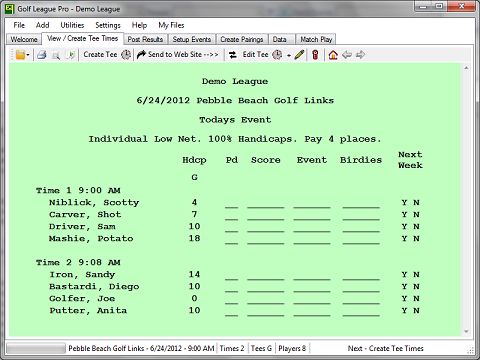Open the My Files menu

tap(171, 25)
